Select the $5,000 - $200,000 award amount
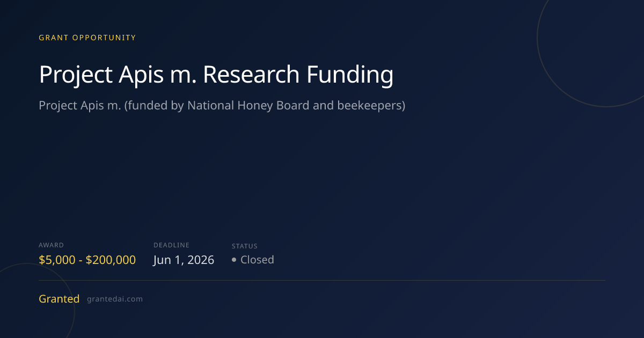The image size is (644, 338). pos(87,260)
